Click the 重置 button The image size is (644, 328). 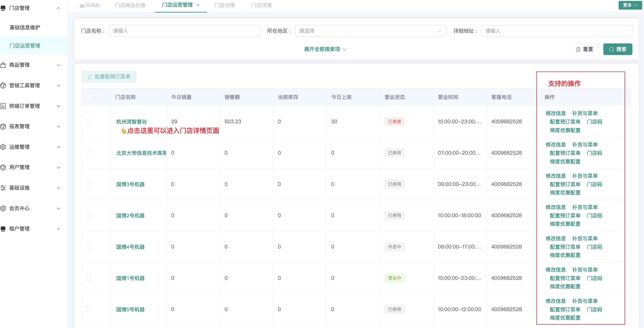click(584, 49)
